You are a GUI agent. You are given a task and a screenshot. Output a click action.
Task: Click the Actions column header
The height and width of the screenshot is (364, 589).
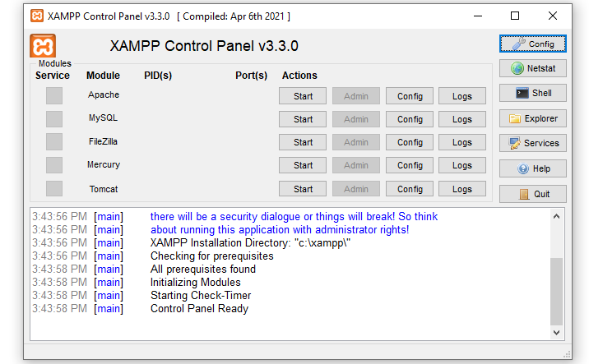[x=299, y=76]
